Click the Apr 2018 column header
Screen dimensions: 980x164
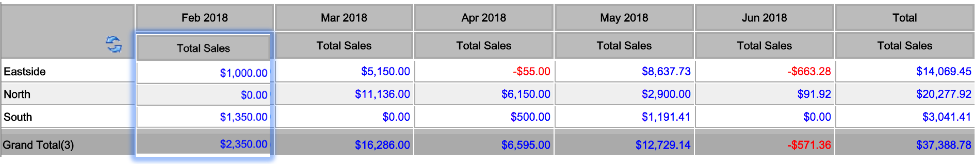484,17
